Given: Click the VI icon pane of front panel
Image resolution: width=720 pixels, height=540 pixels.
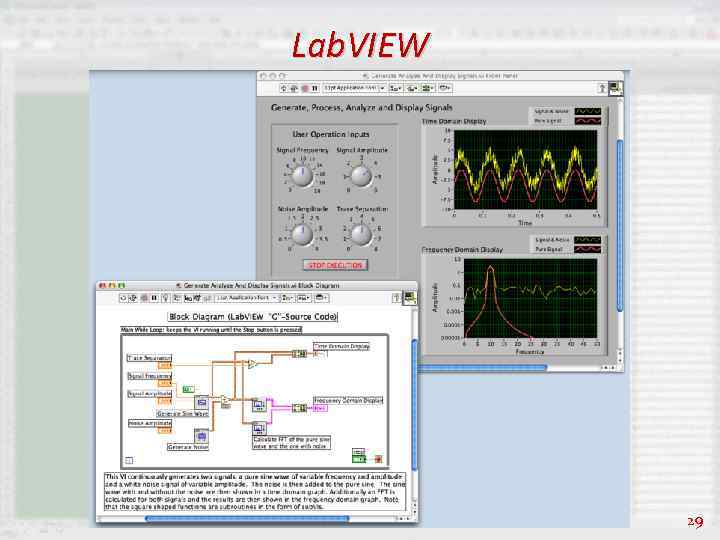Looking at the screenshot, I should tap(615, 88).
